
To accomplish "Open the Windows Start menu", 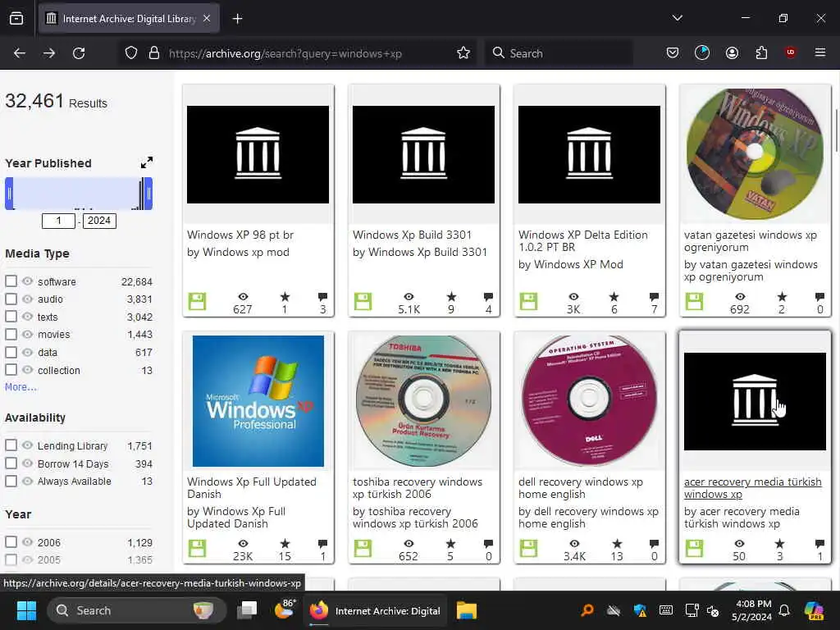I will point(26,610).
